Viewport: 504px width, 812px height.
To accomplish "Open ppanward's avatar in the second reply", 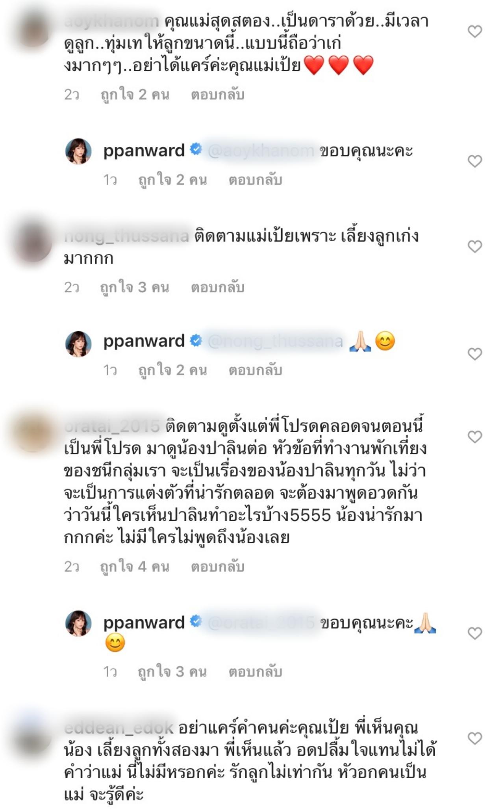I will pyautogui.click(x=78, y=344).
